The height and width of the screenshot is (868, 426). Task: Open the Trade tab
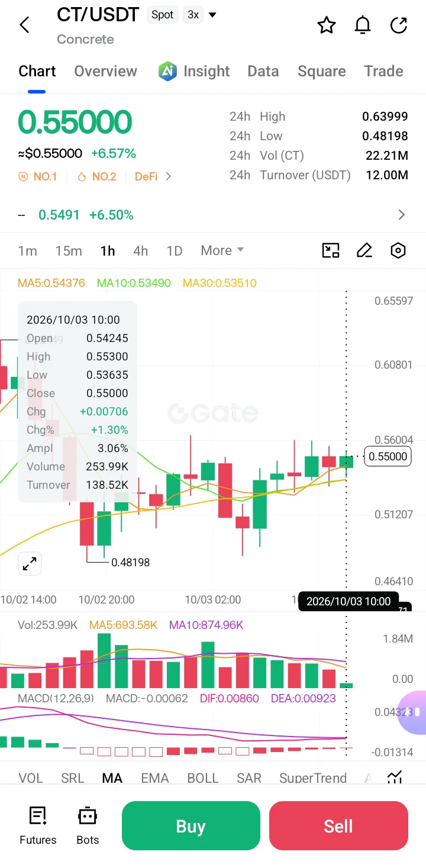pyautogui.click(x=383, y=71)
